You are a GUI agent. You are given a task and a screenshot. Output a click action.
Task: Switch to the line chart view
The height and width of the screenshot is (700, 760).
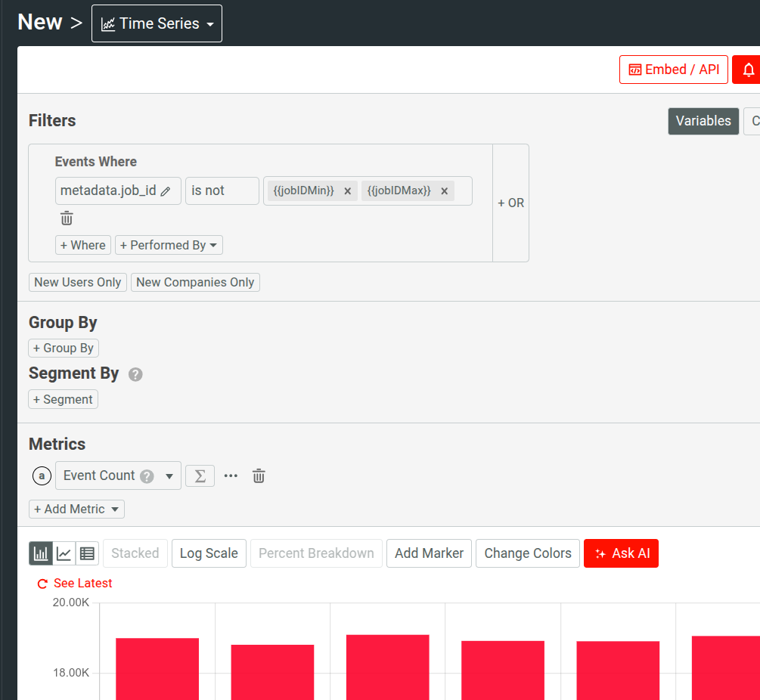click(64, 553)
